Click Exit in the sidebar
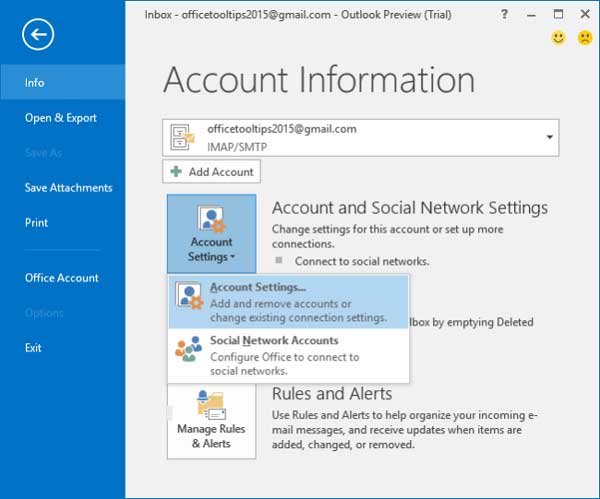 33,347
